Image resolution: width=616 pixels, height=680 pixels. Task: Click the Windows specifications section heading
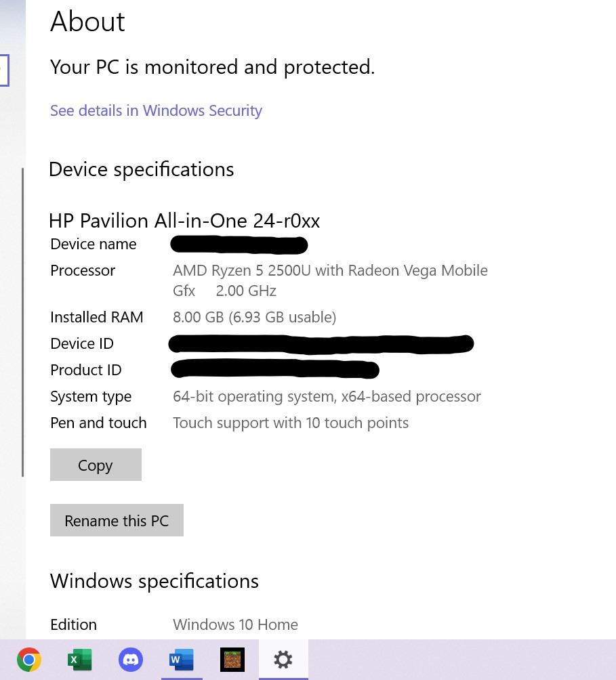click(154, 580)
